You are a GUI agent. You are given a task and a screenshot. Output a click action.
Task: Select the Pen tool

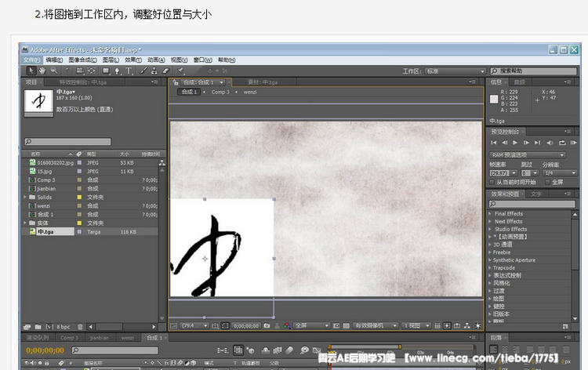coord(118,71)
